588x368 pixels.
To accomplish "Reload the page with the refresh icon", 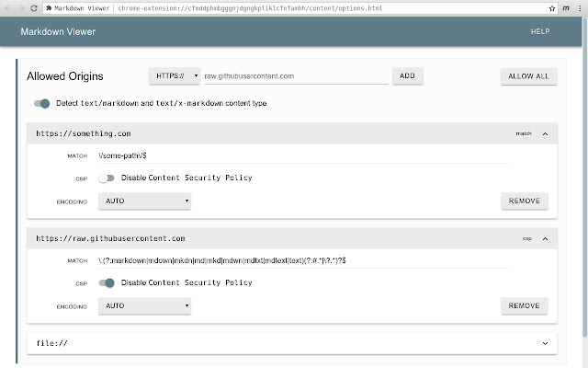I will (33, 7).
